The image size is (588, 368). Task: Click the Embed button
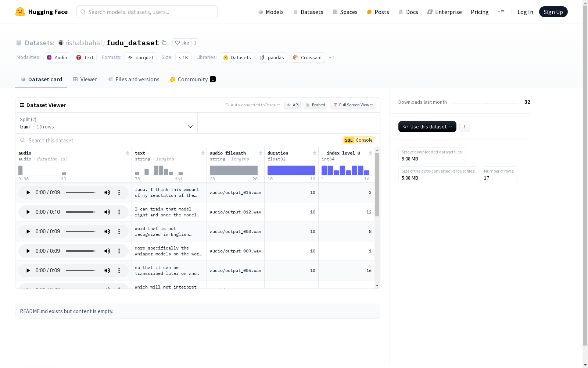(x=315, y=105)
